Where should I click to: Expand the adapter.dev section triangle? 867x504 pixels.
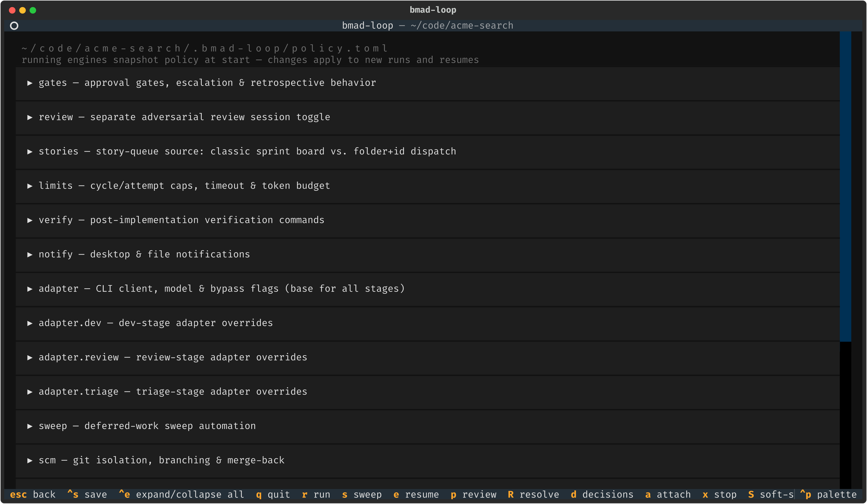coord(30,323)
